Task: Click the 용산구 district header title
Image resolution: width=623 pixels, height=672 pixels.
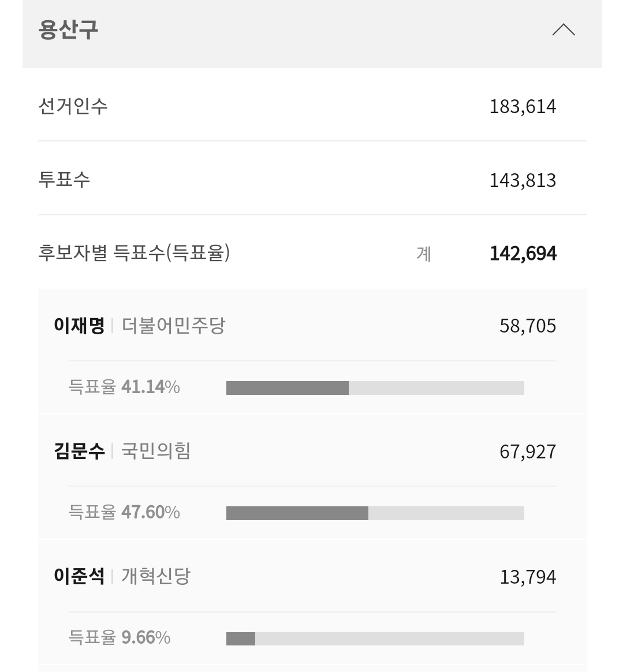Action: pos(68,29)
